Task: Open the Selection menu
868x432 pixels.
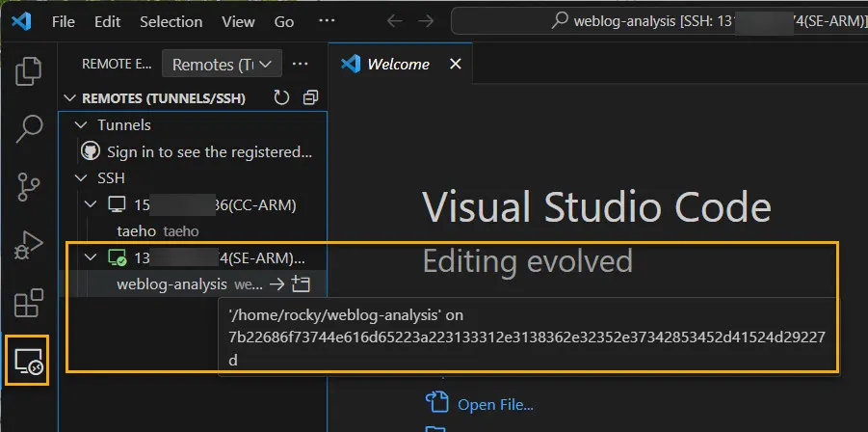Action: tap(171, 21)
